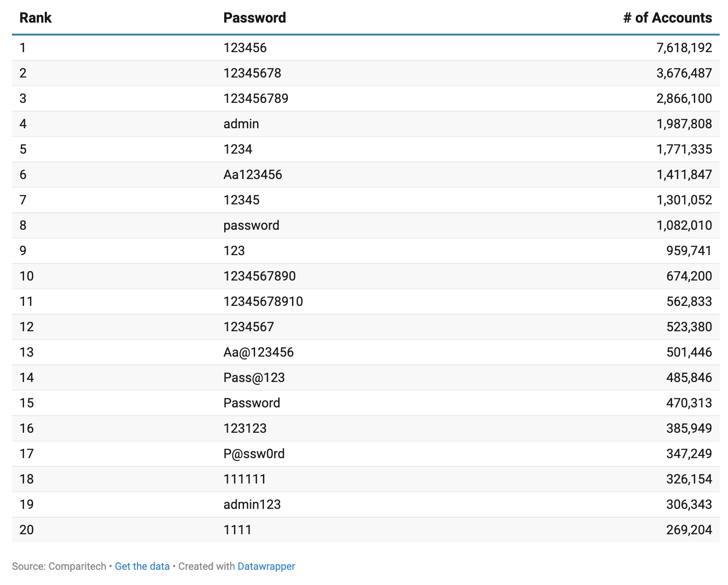Click the Password column header

(255, 18)
